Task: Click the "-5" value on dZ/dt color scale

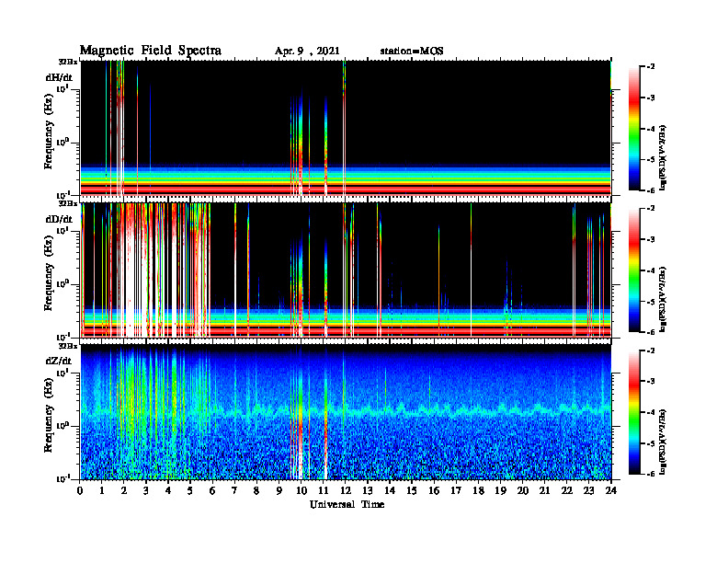Action: pyautogui.click(x=651, y=443)
